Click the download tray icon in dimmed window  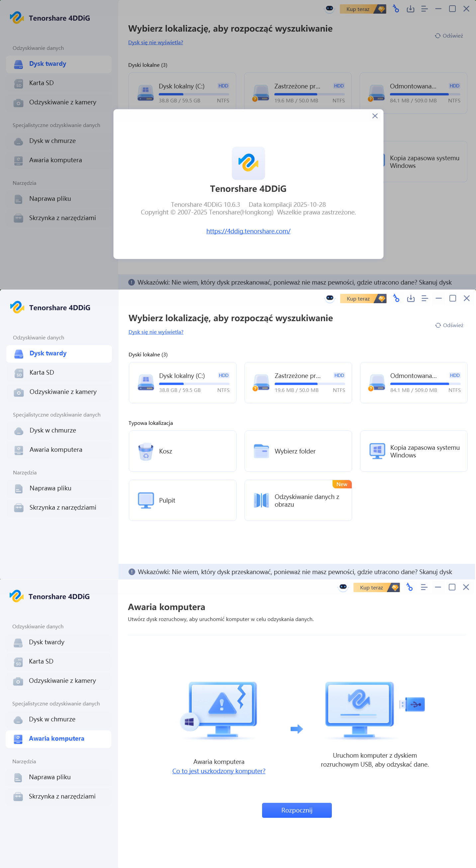tap(410, 9)
